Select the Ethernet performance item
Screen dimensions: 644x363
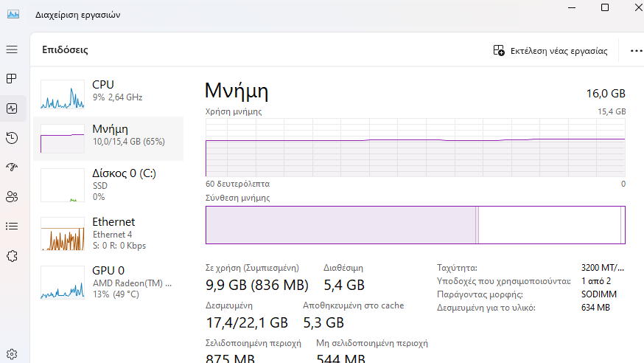(108, 233)
